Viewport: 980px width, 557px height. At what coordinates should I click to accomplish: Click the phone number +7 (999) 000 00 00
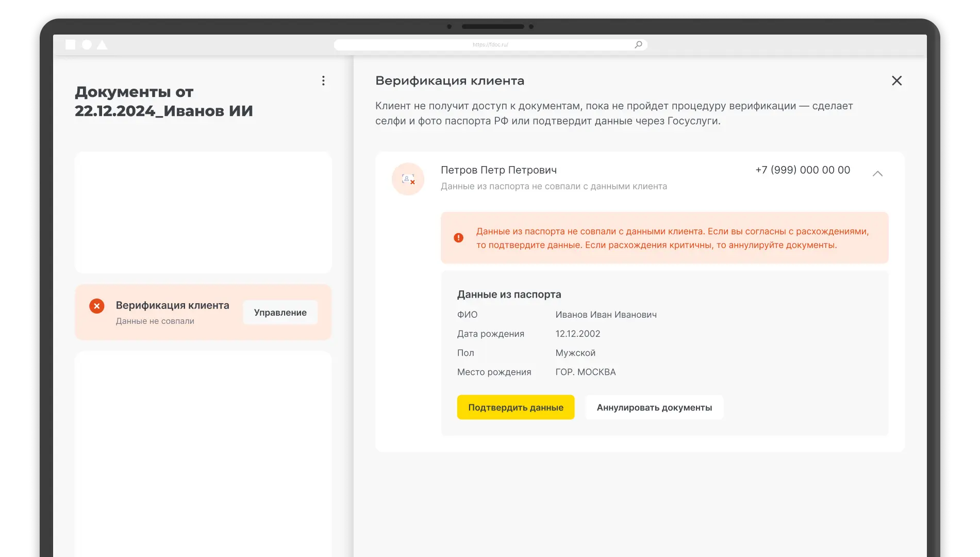(802, 170)
